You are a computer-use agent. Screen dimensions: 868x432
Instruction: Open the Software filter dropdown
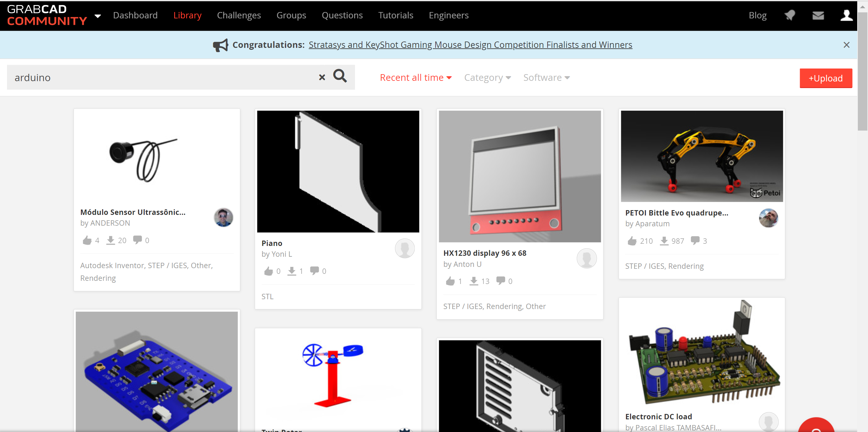546,77
